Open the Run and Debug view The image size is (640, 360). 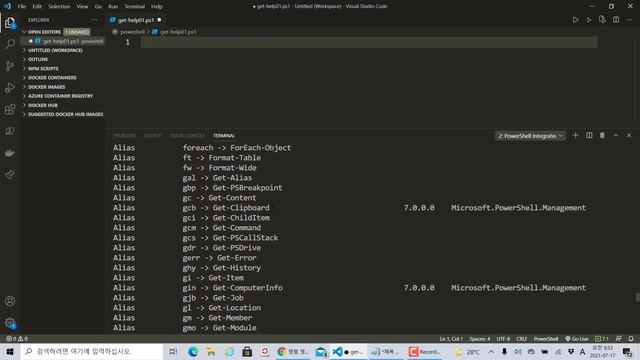pyautogui.click(x=10, y=88)
